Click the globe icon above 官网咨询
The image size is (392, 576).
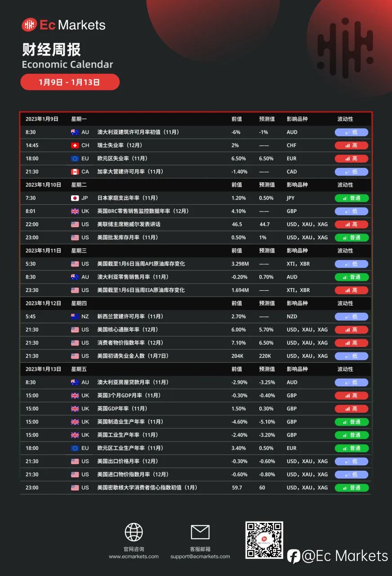134,532
